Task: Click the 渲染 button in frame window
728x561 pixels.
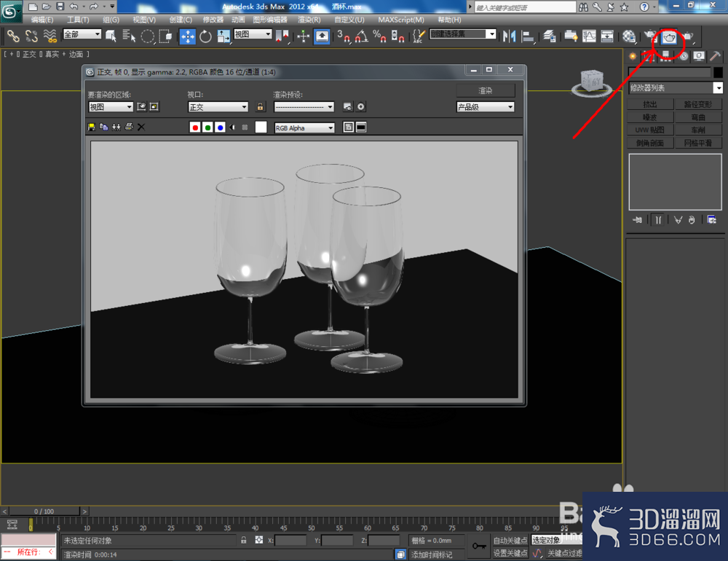Action: tap(486, 90)
